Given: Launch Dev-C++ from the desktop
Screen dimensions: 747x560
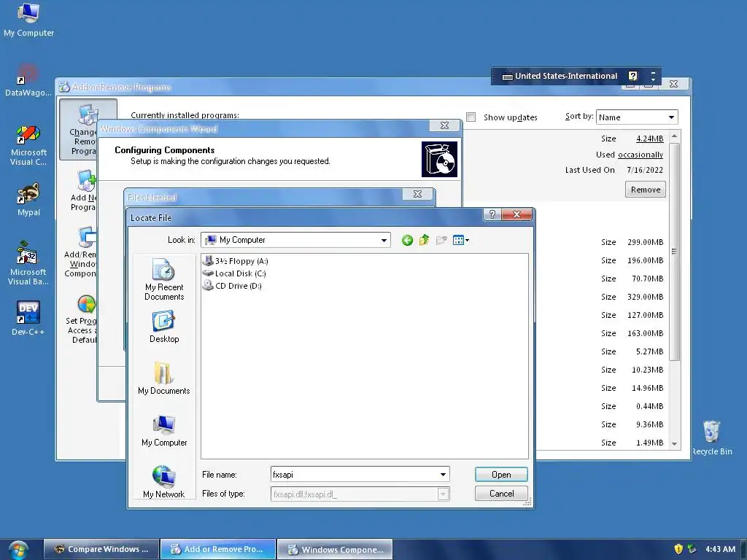Looking at the screenshot, I should [x=28, y=318].
